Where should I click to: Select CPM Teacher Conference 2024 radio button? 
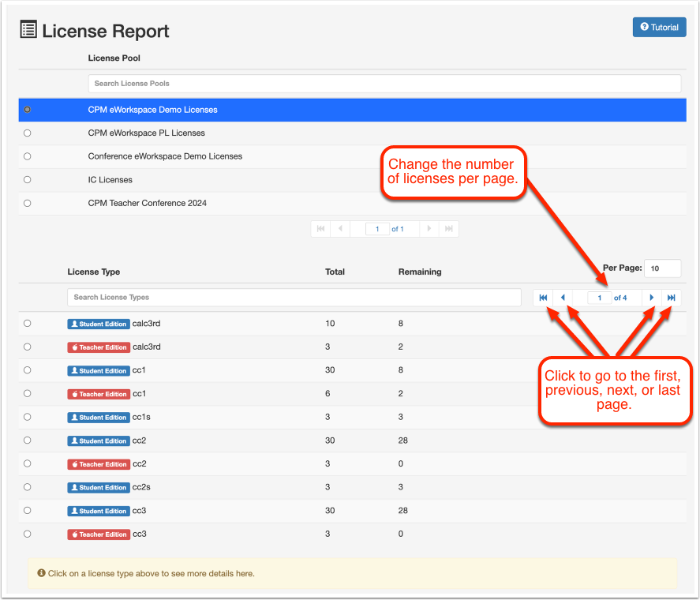[x=28, y=203]
